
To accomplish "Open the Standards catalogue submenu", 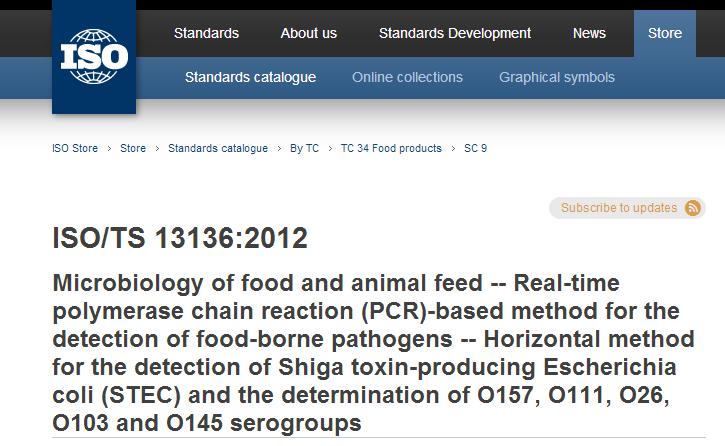I will click(x=250, y=77).
